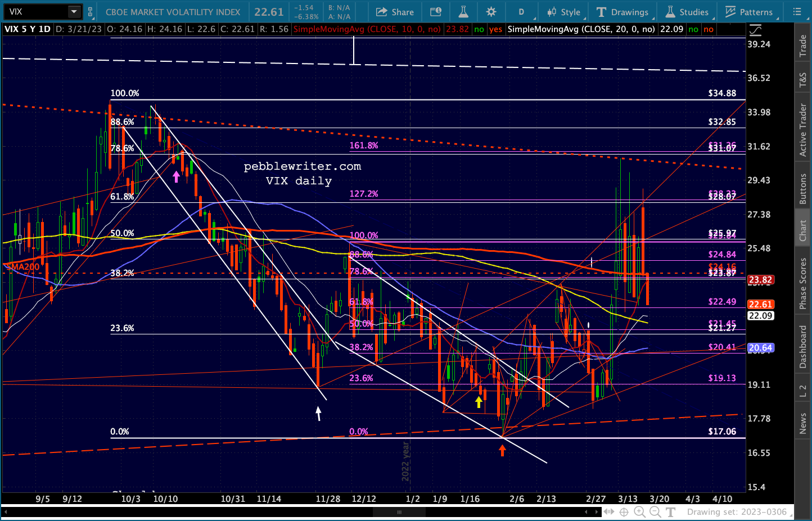The image size is (812, 521).
Task: Click the 39.24 price axis value
Action: coord(759,44)
